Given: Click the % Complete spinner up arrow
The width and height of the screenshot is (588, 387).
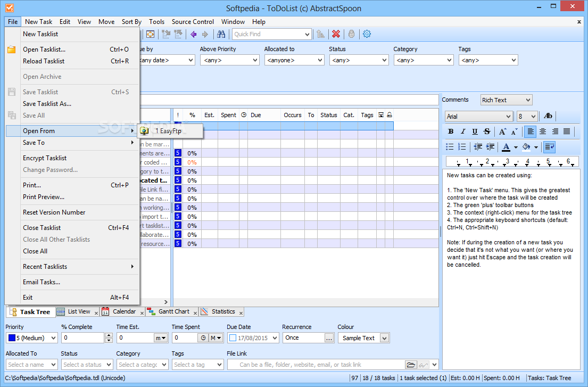Looking at the screenshot, I should pyautogui.click(x=109, y=335).
